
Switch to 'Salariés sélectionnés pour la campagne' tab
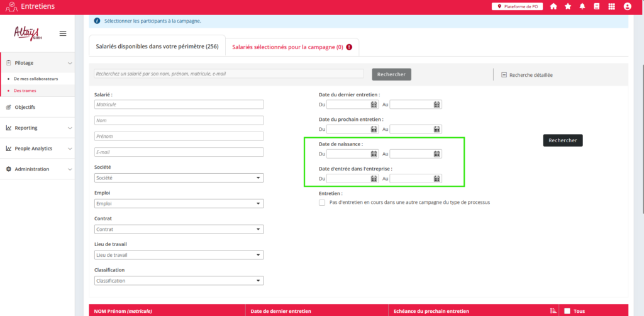[x=292, y=47]
